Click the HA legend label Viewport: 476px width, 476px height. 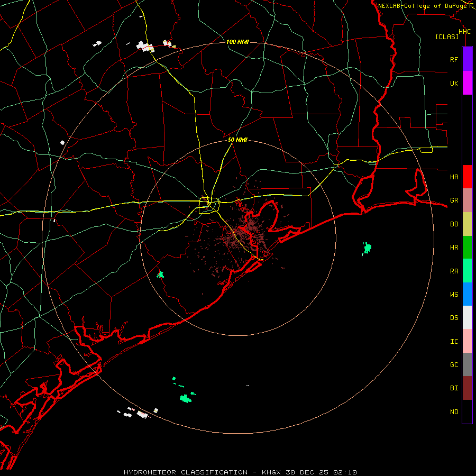point(454,177)
